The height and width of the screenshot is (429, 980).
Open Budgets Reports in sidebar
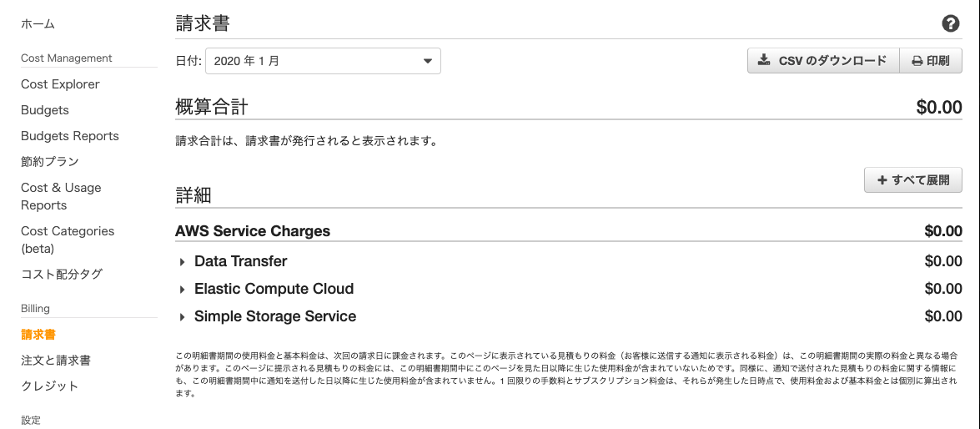(x=70, y=136)
